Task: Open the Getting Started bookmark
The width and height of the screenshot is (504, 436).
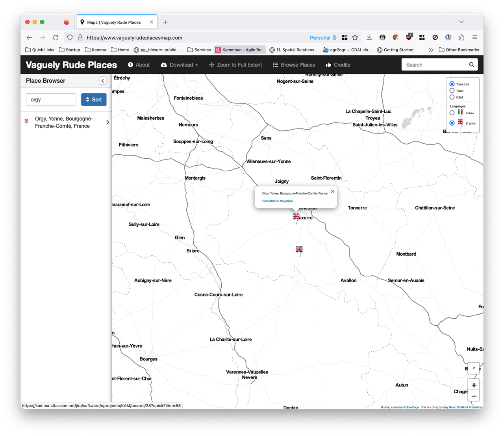Action: point(395,50)
